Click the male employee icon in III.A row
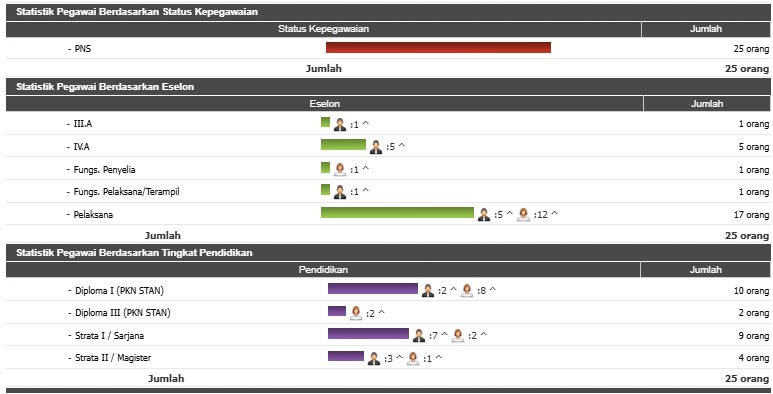The height and width of the screenshot is (394, 773). click(340, 124)
